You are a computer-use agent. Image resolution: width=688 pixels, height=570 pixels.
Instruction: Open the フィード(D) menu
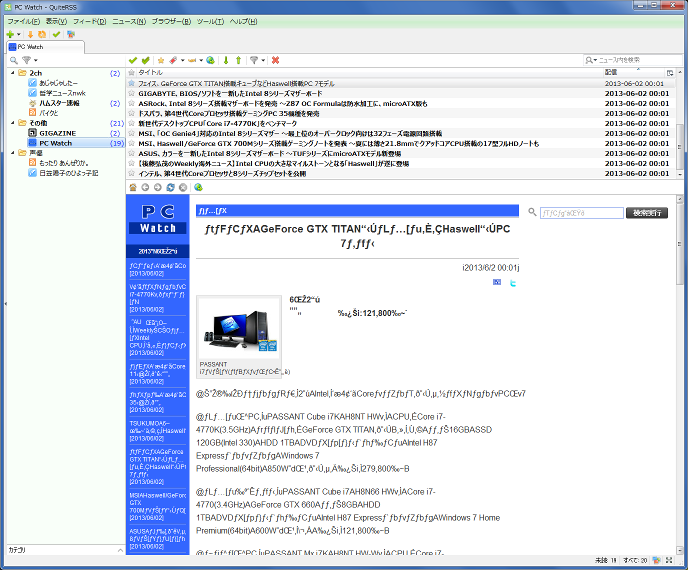click(90, 21)
